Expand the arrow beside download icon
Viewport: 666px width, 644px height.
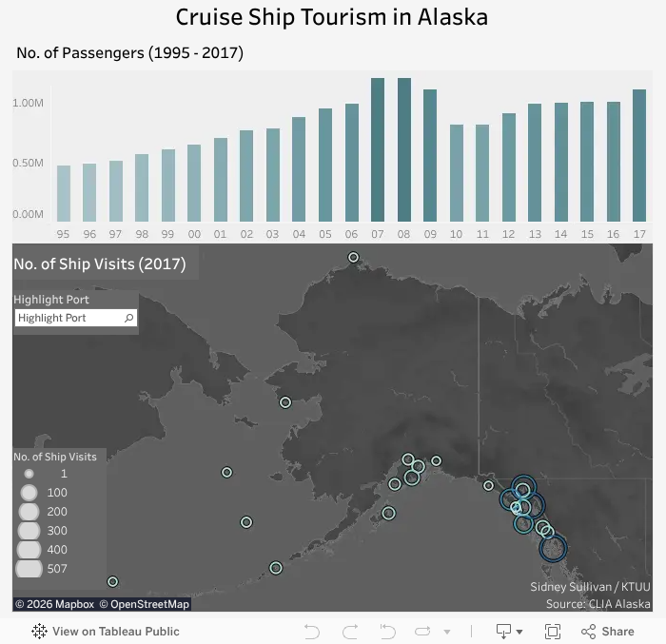pyautogui.click(x=519, y=632)
